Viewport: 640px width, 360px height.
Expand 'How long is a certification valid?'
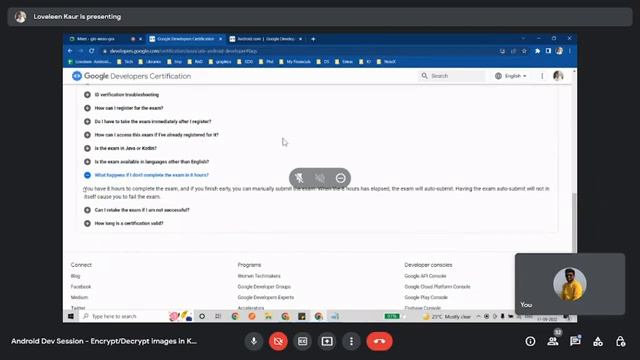tap(124, 223)
